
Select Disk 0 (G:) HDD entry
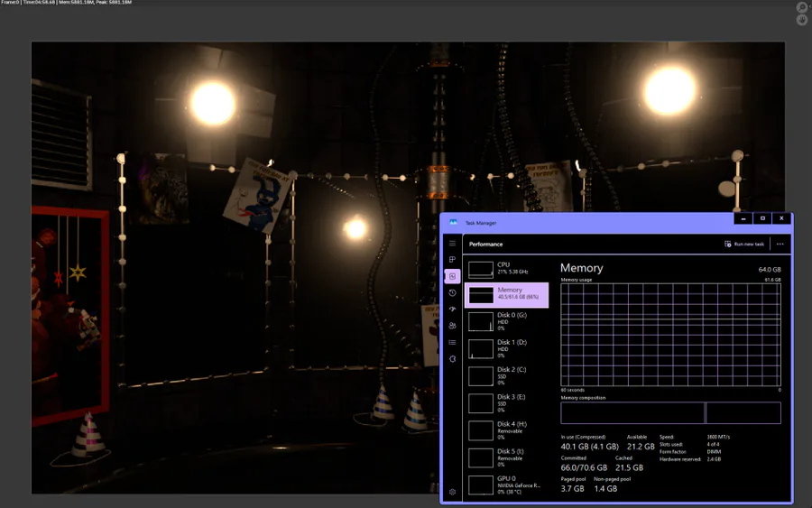(x=506, y=321)
